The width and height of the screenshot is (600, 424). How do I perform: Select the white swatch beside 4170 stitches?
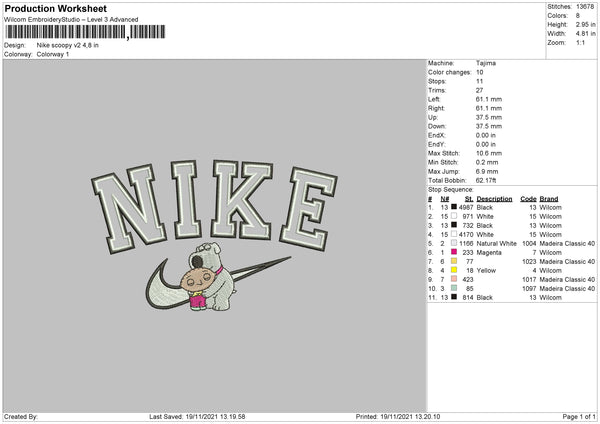[x=454, y=234]
